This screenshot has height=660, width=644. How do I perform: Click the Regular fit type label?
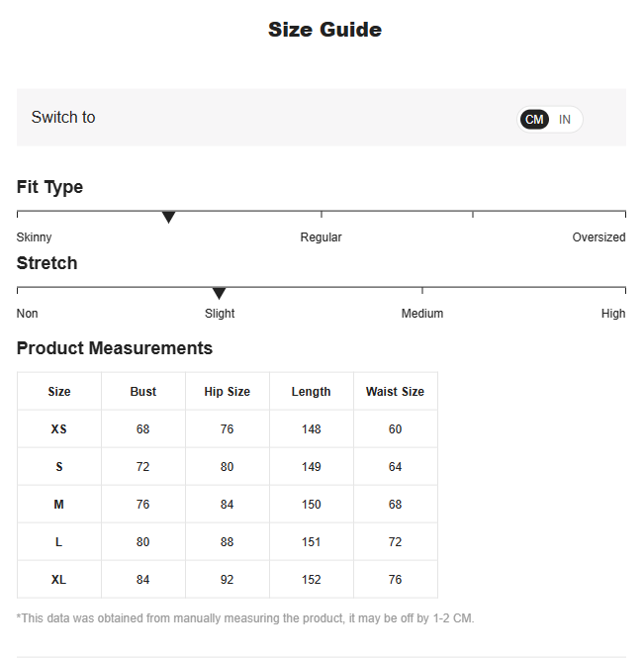coord(321,237)
